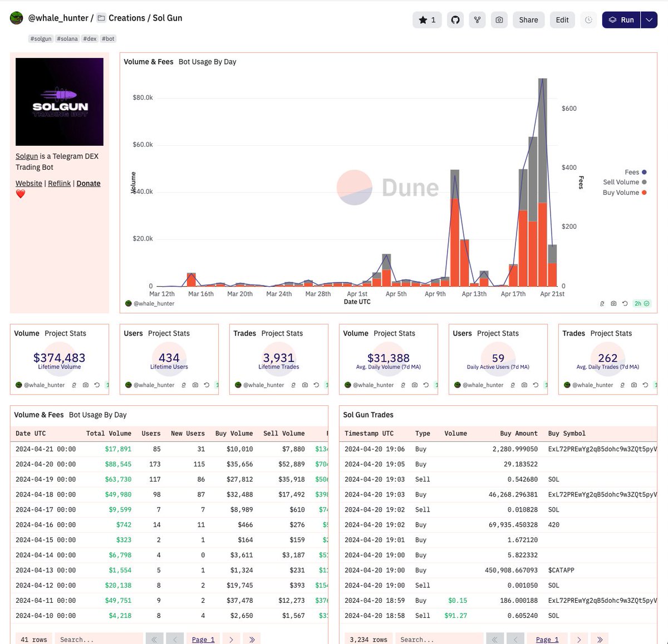Go to next page of the Bot Usage table
Image resolution: width=668 pixels, height=644 pixels.
[x=232, y=640]
